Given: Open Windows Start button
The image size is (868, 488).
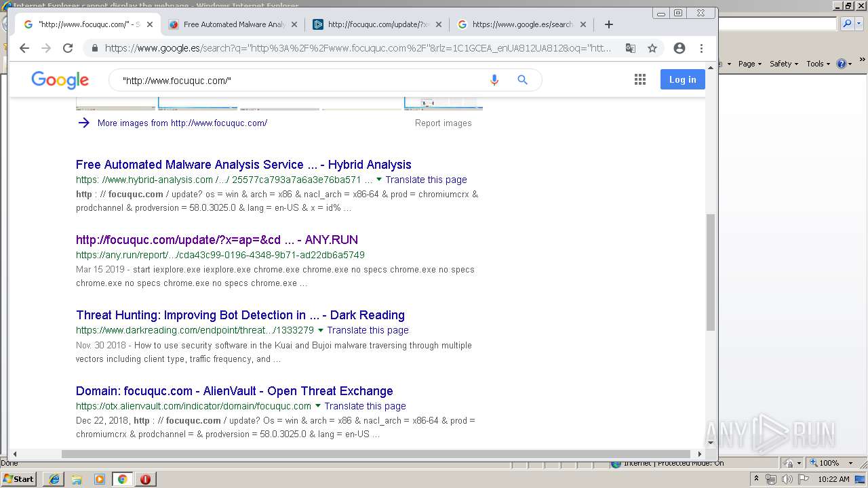Looking at the screenshot, I should click(19, 479).
